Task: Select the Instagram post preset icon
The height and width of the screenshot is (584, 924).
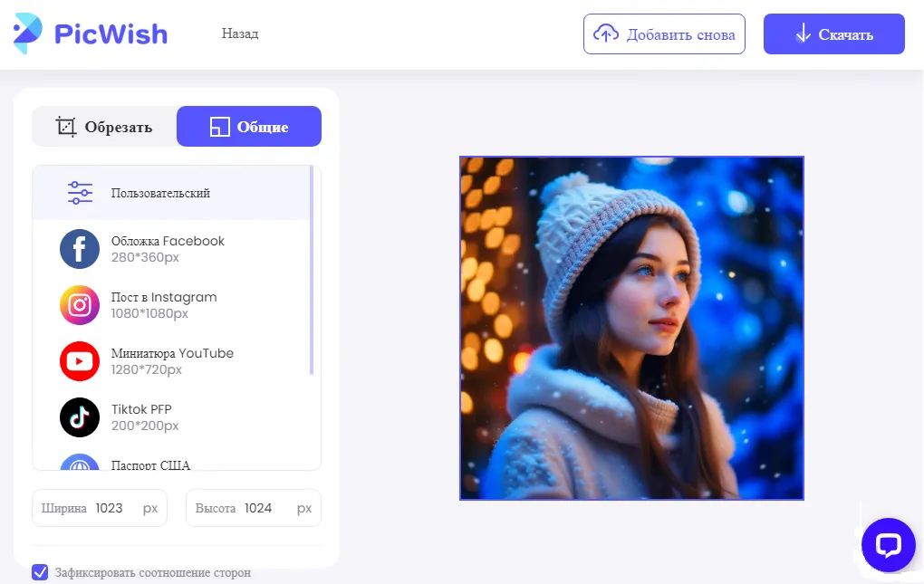Action: [79, 305]
